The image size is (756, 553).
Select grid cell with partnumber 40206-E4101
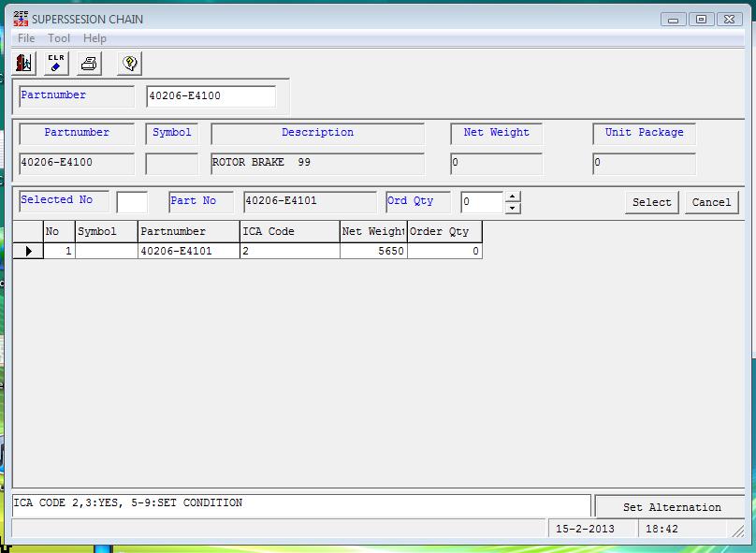click(x=188, y=251)
